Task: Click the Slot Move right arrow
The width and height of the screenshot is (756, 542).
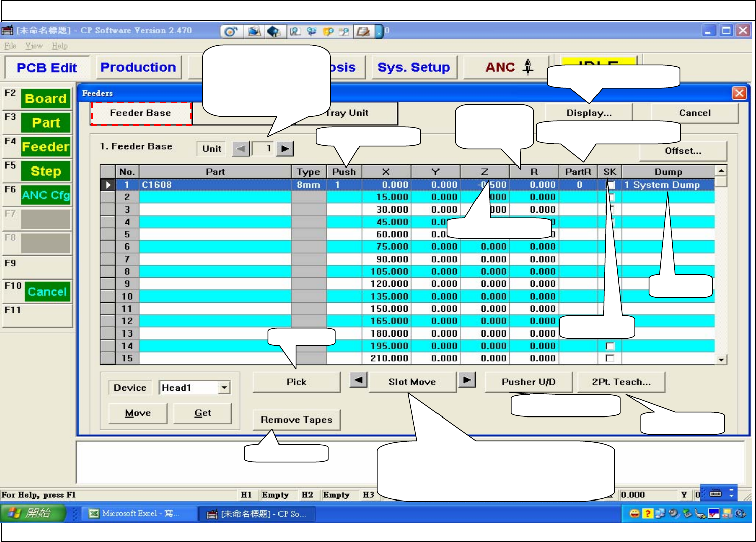Action: (x=467, y=380)
